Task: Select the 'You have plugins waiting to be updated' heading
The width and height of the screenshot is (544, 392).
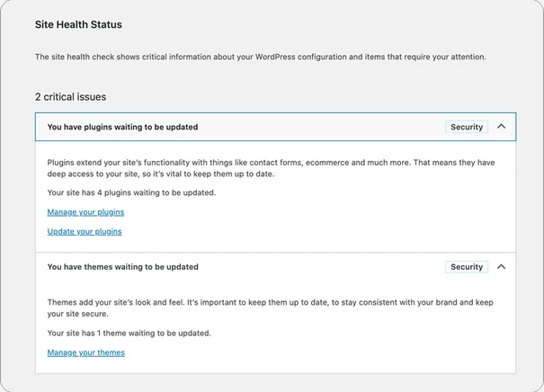Action: [122, 127]
